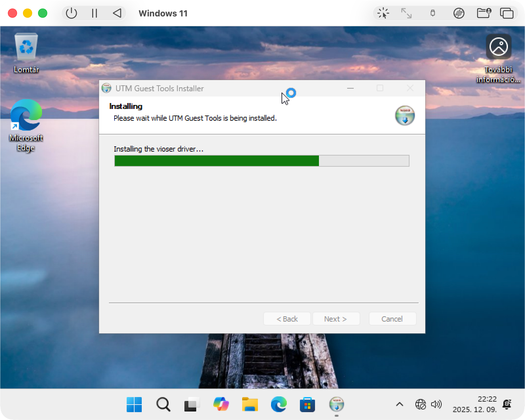
Task: Click the UTM windows icon
Action: pyautogui.click(x=507, y=13)
